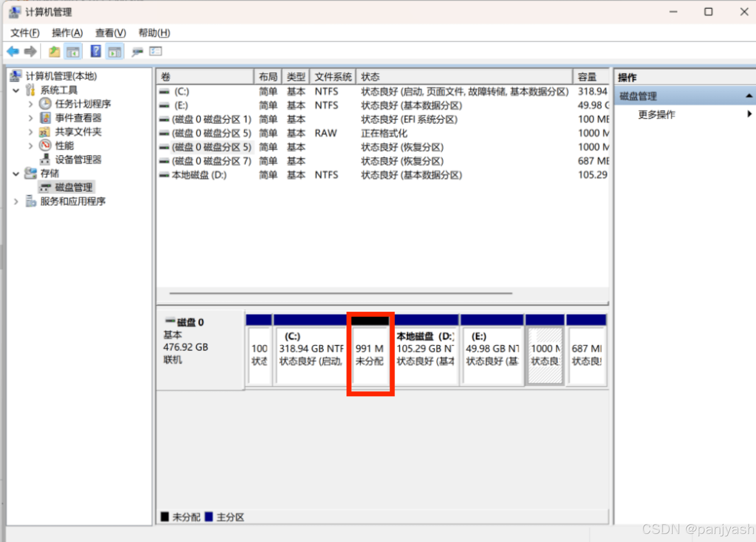This screenshot has width=756, height=542.
Task: Select the 991 MB unallocated partition block
Action: tap(370, 355)
